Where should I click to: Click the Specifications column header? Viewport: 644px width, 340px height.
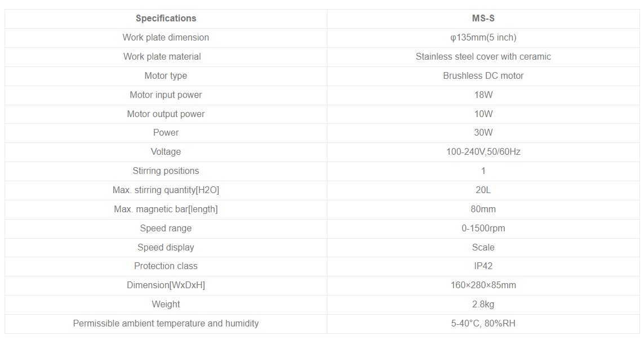(x=166, y=19)
